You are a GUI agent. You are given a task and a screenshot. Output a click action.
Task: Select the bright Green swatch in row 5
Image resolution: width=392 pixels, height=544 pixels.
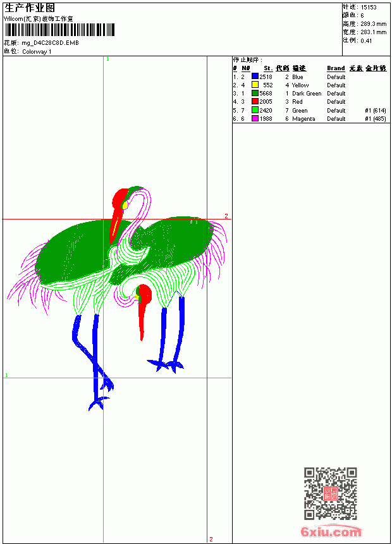tap(255, 110)
